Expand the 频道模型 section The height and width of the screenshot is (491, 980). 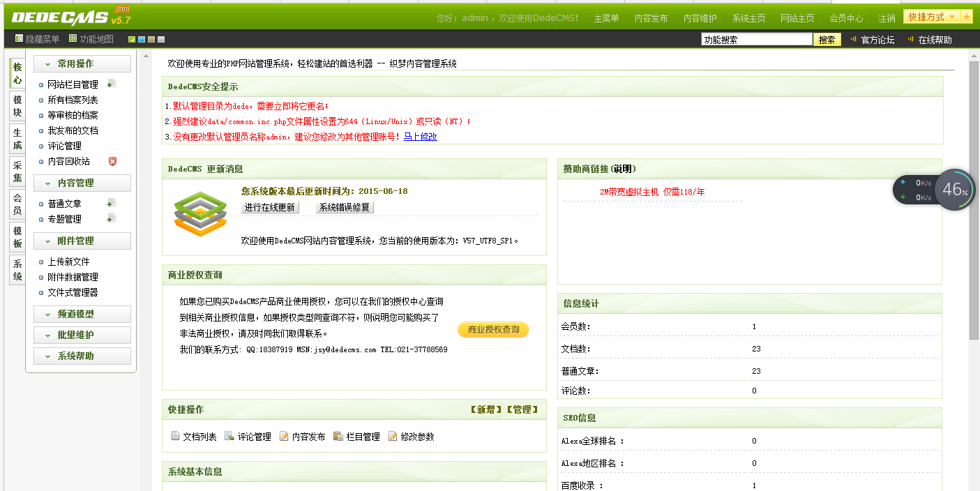click(82, 314)
